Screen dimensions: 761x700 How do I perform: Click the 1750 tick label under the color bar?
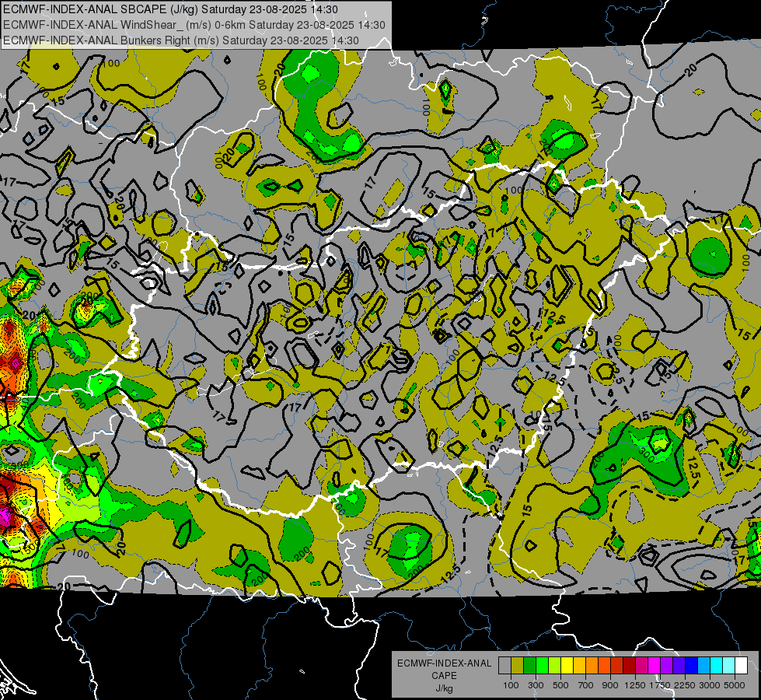click(x=660, y=685)
